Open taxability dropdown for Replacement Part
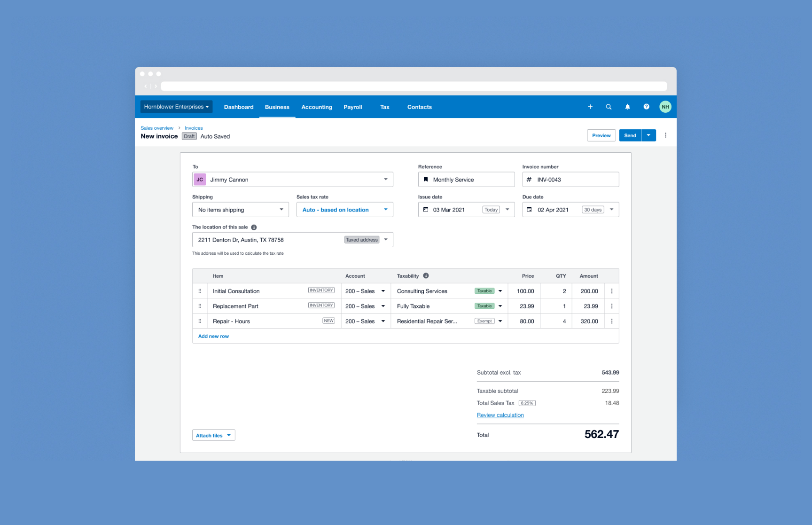The image size is (812, 525). pyautogui.click(x=500, y=306)
